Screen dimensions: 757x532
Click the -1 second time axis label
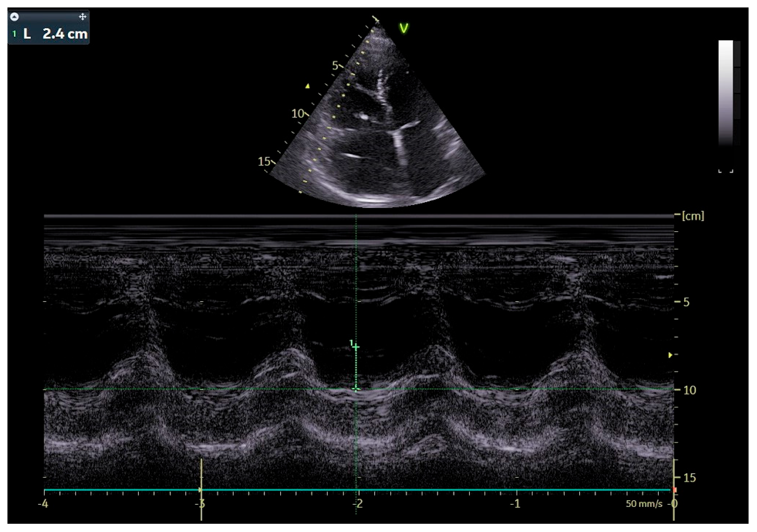point(516,504)
